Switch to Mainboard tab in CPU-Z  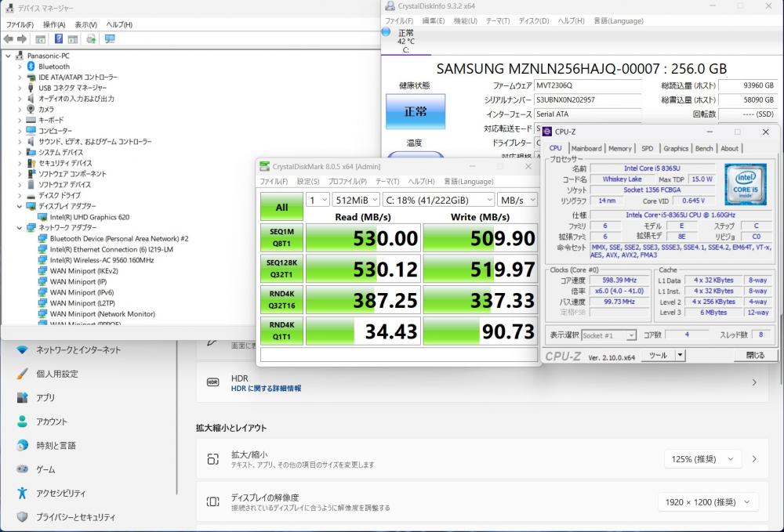[x=586, y=148]
